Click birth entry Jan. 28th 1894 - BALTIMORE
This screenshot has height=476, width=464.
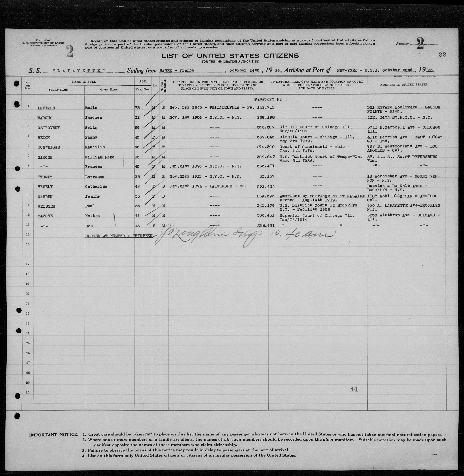(208, 186)
